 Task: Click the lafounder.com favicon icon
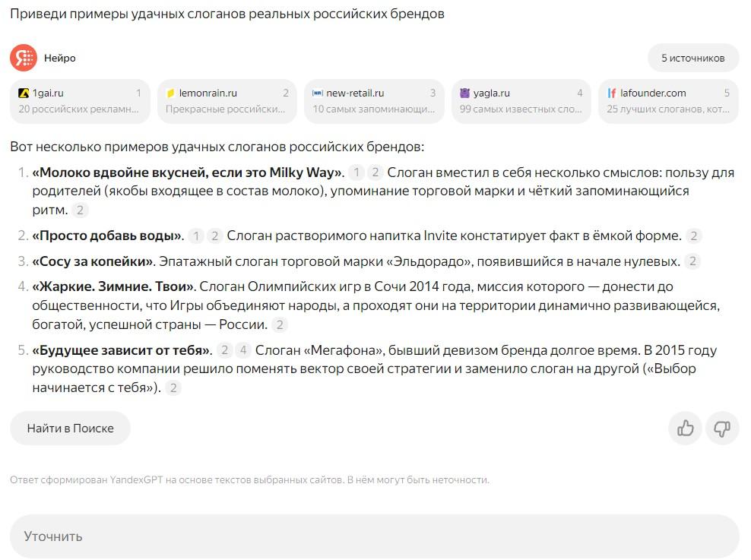tap(612, 93)
